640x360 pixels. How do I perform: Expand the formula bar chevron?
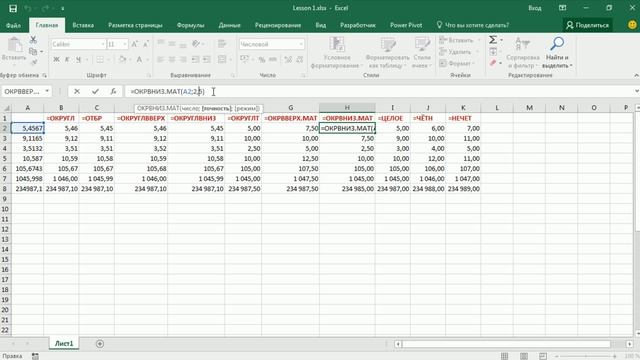(636, 91)
